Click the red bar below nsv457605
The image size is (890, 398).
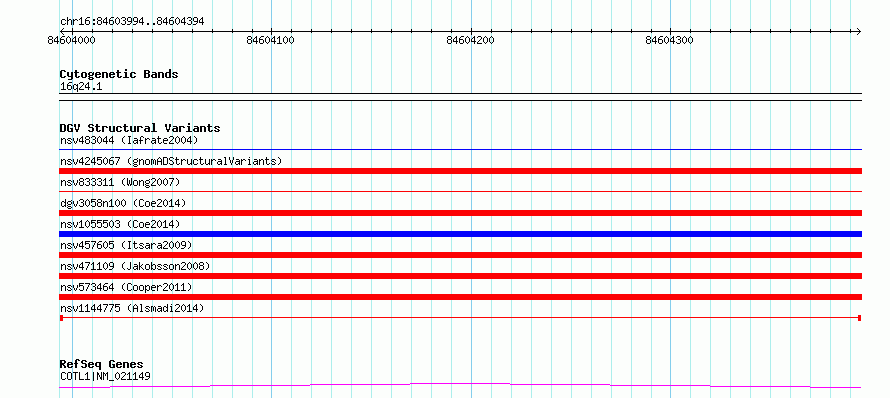460,255
